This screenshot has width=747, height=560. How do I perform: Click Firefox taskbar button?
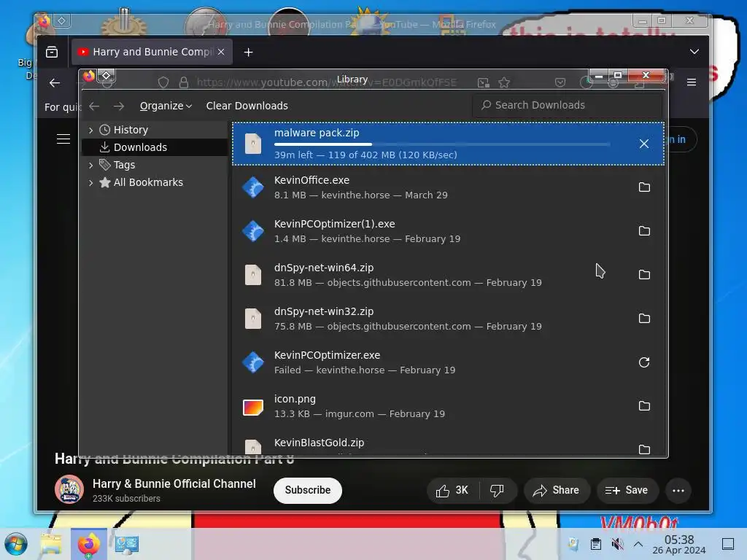(x=88, y=544)
